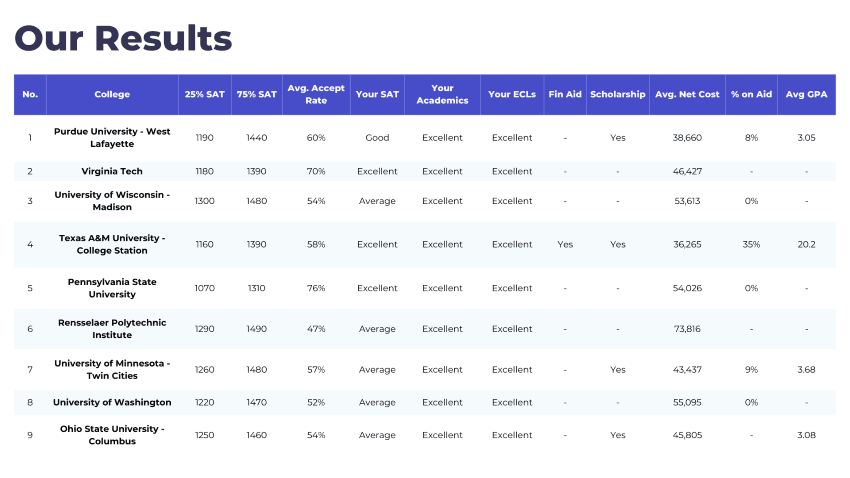Click the "Our Results" page title
The width and height of the screenshot is (850, 478).
(123, 38)
